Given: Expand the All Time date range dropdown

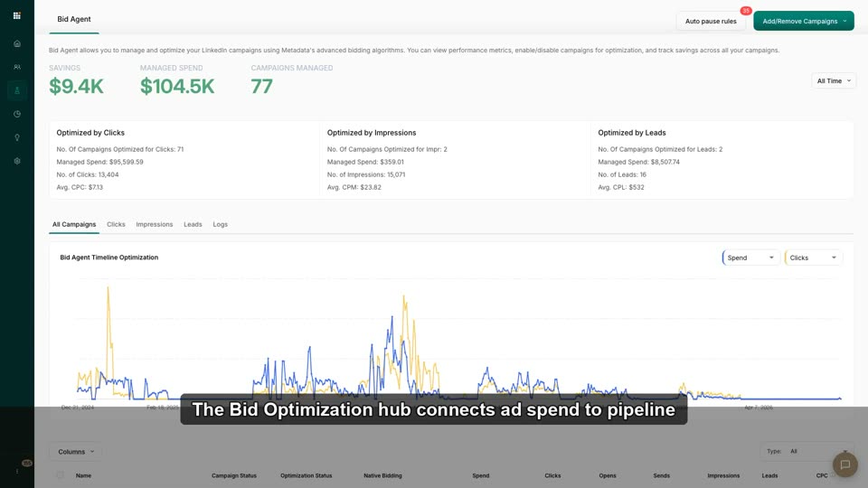Looking at the screenshot, I should tap(833, 80).
